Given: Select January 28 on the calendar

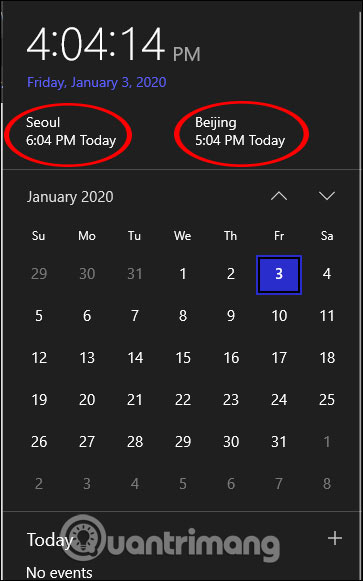Looking at the screenshot, I should click(135, 442).
